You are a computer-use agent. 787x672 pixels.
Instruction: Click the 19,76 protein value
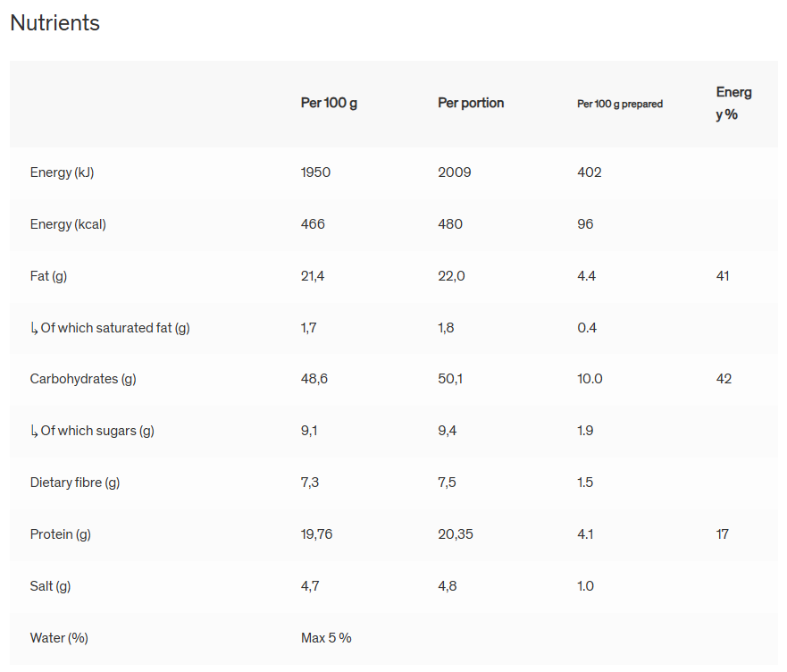316,534
